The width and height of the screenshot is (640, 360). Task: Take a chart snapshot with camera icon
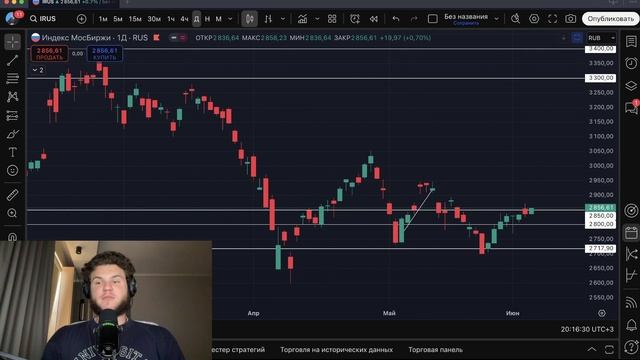click(571, 19)
